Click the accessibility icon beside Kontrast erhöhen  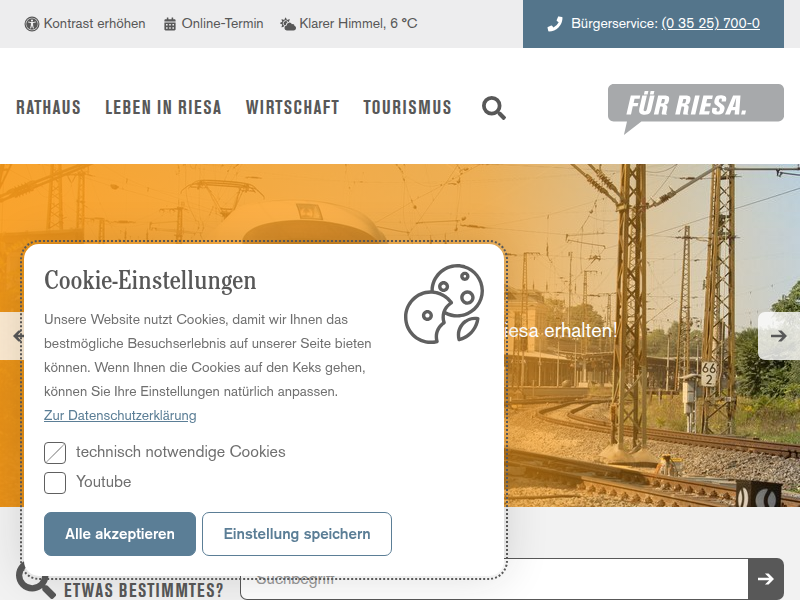click(32, 24)
